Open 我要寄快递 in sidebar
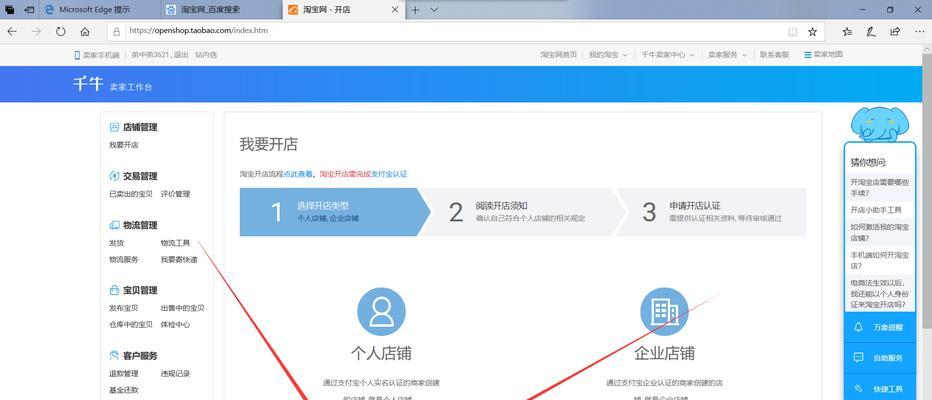The width and height of the screenshot is (932, 400). pos(179,260)
